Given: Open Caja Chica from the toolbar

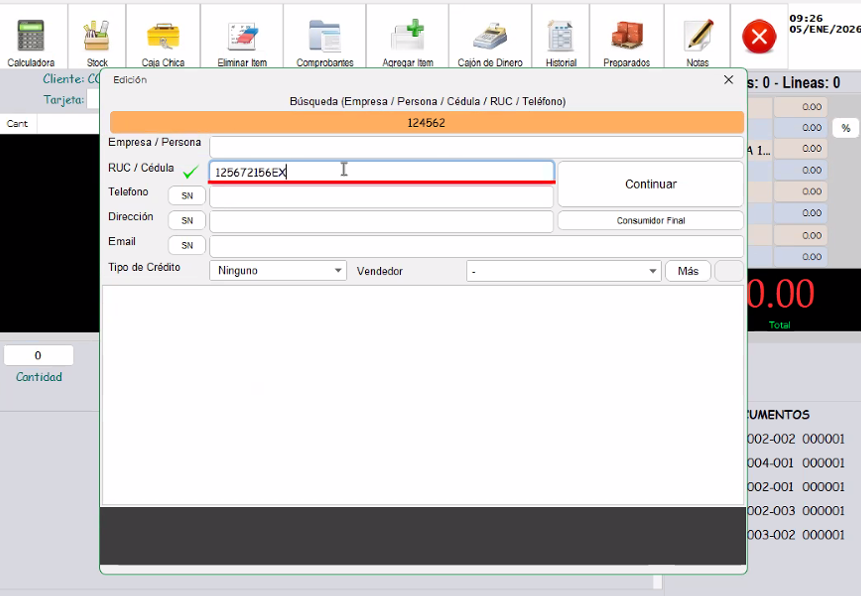Looking at the screenshot, I should [163, 37].
